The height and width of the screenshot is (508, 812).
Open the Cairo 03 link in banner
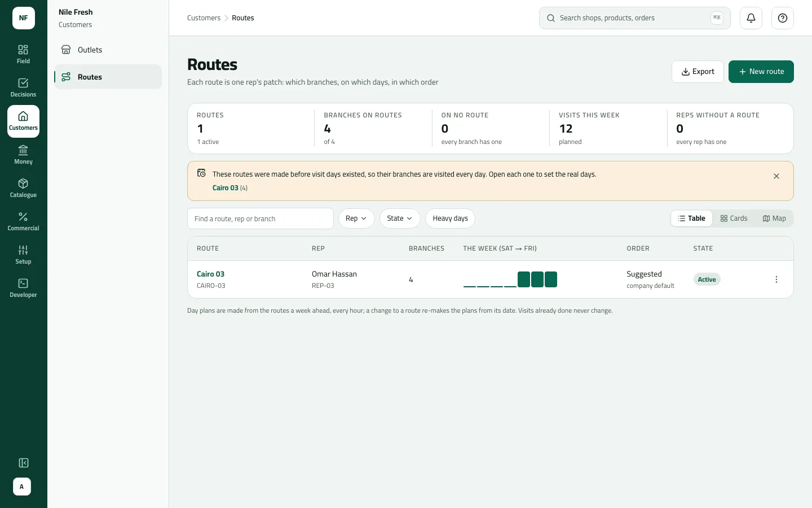(x=225, y=188)
